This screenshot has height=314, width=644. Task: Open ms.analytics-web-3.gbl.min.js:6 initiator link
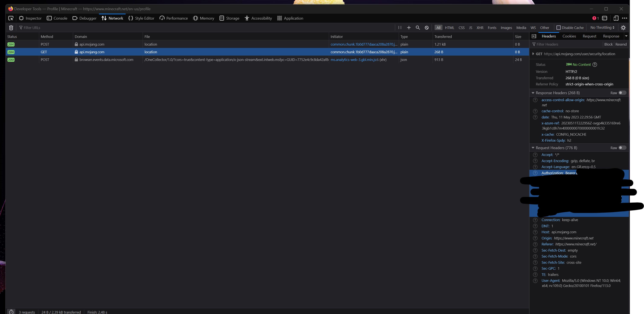coord(354,60)
